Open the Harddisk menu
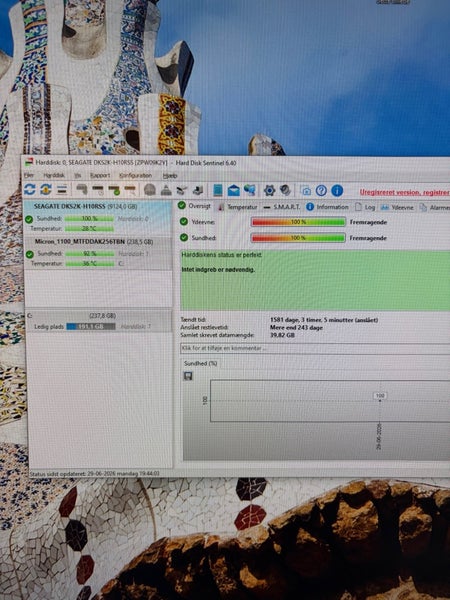 pyautogui.click(x=54, y=175)
